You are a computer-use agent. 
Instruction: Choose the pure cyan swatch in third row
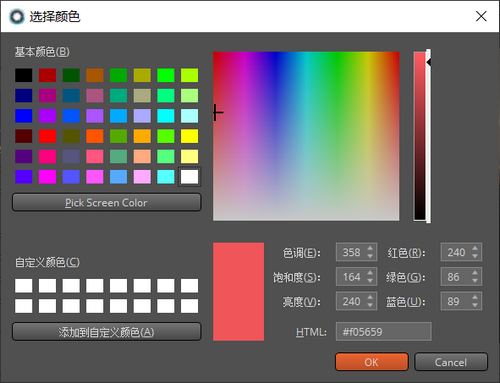click(x=166, y=116)
